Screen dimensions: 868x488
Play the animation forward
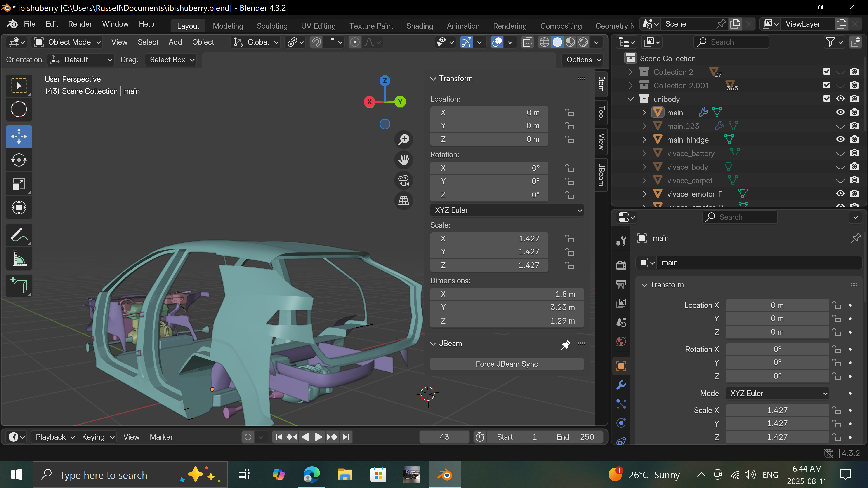click(x=318, y=437)
